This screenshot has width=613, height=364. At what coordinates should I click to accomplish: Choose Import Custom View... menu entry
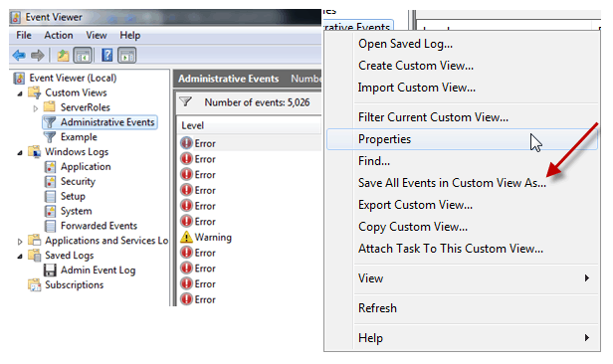pos(462,88)
